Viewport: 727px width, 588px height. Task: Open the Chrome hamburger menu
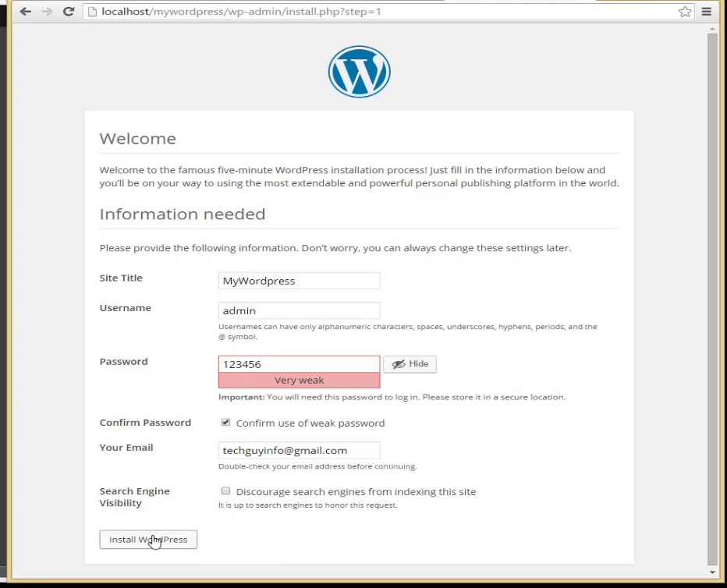[707, 12]
